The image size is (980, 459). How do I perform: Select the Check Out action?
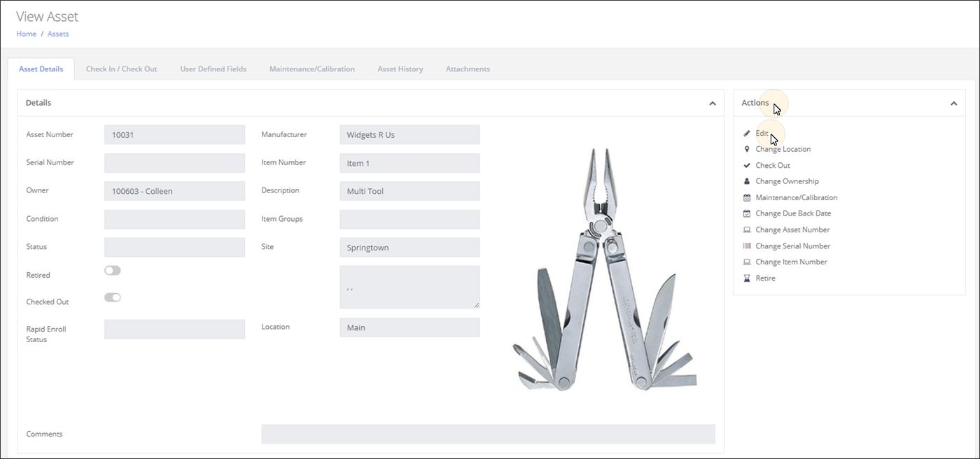click(773, 165)
